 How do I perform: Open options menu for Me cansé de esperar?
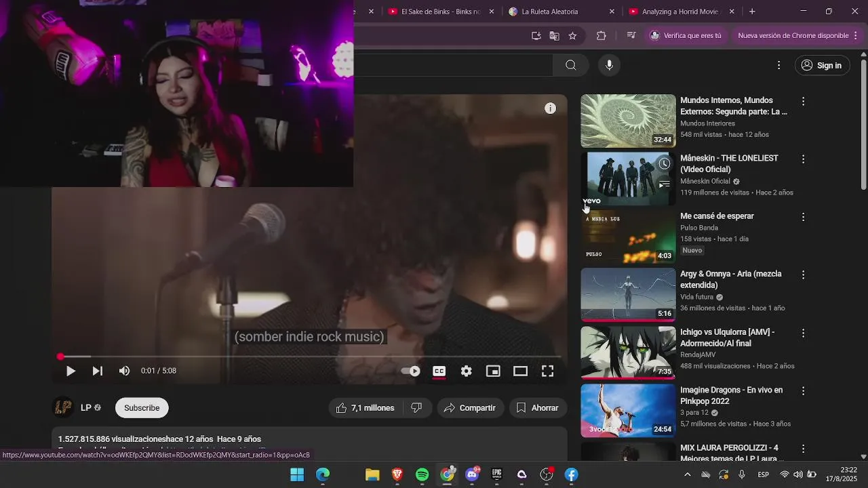click(804, 217)
